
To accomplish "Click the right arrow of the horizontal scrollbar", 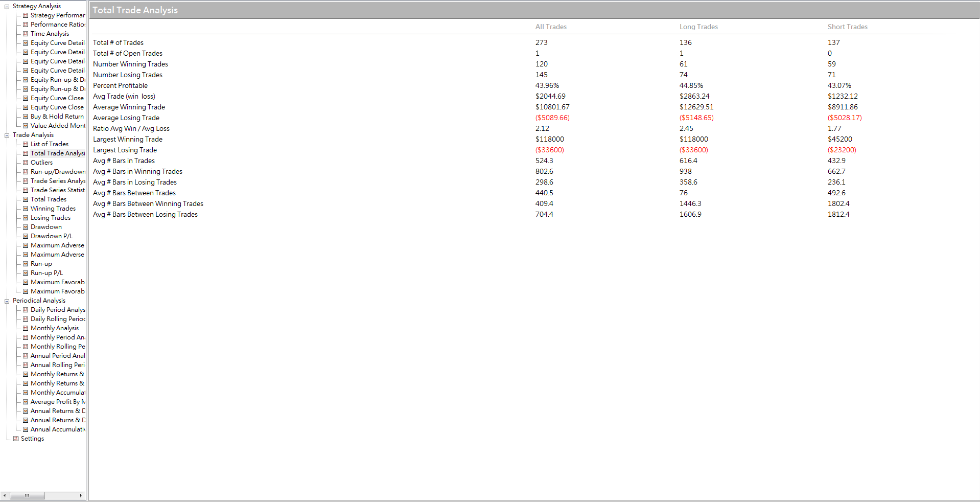I will [81, 495].
